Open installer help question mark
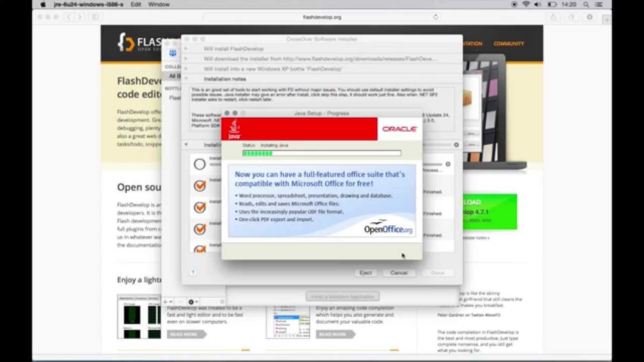644x362 pixels. 193,273
